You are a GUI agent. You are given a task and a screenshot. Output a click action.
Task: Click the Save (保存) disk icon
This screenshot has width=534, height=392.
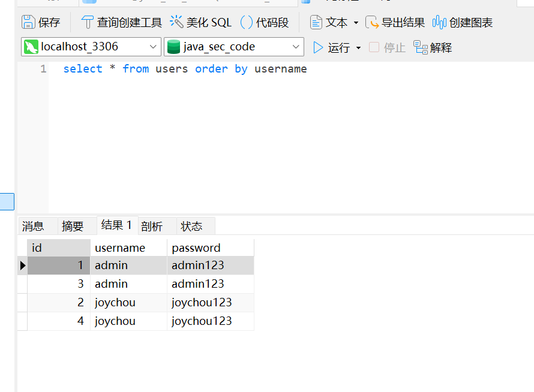click(28, 23)
